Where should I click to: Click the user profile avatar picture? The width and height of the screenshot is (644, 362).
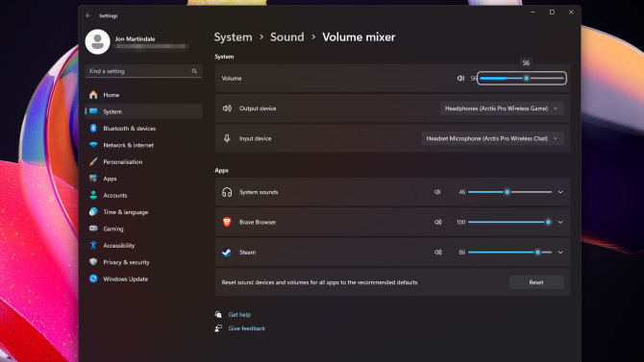98,42
